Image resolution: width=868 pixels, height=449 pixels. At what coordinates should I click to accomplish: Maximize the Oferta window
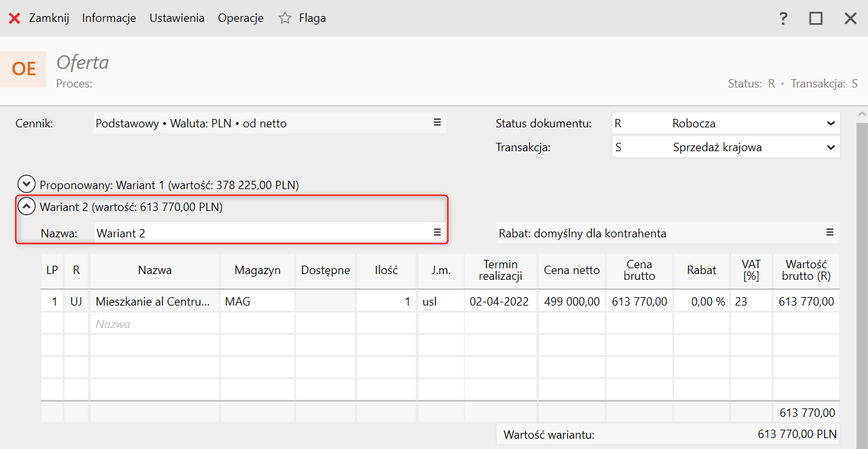click(x=816, y=19)
